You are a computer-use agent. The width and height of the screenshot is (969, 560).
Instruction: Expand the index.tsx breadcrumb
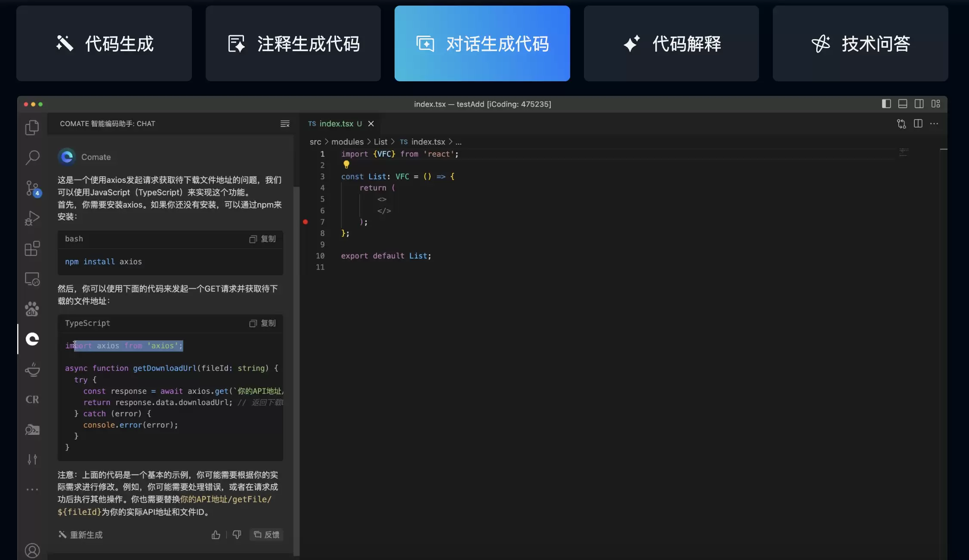423,142
